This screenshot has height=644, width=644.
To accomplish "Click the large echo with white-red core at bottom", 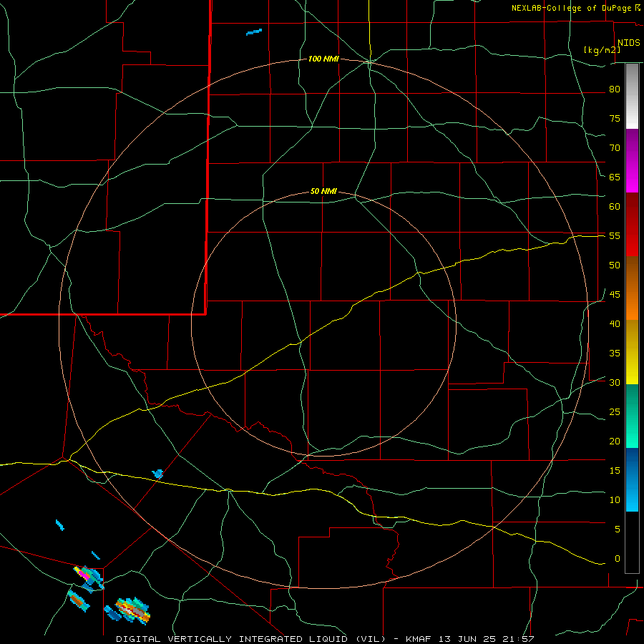I will tap(132, 611).
